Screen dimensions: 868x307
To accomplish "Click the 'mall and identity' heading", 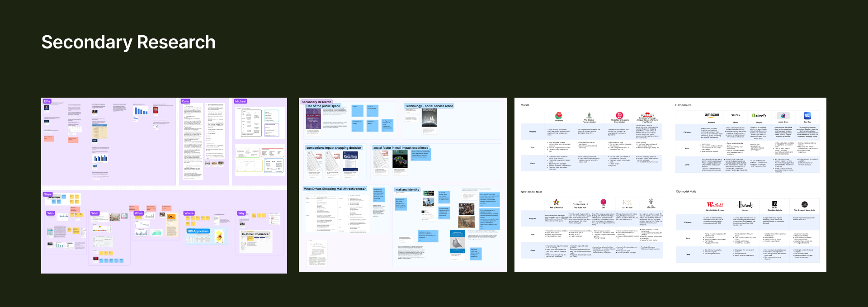I will click(407, 190).
